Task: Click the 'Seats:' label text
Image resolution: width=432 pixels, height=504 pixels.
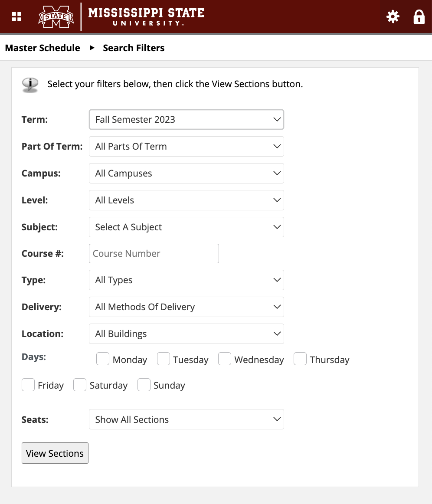Action: pos(35,420)
